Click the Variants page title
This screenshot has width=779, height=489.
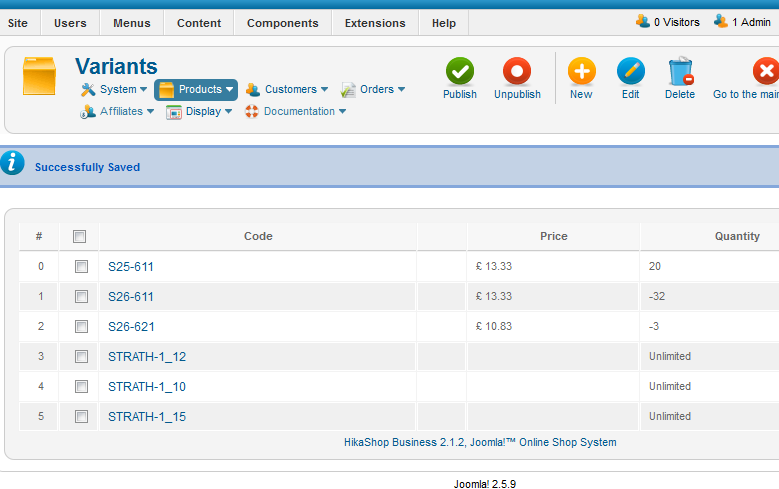pyautogui.click(x=116, y=66)
